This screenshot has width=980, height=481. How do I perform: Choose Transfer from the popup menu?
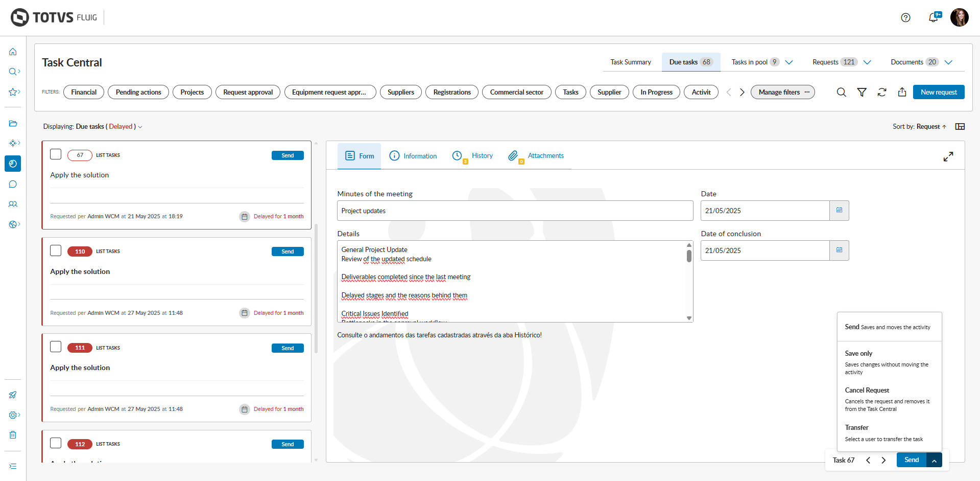point(890,433)
